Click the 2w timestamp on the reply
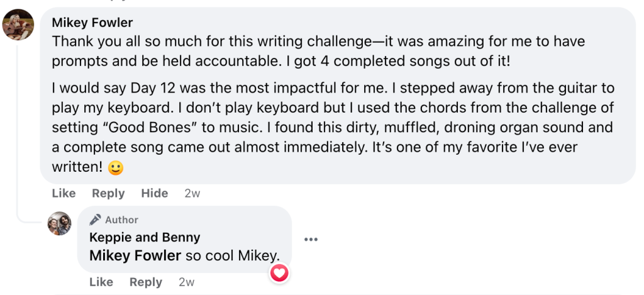 coord(187,282)
